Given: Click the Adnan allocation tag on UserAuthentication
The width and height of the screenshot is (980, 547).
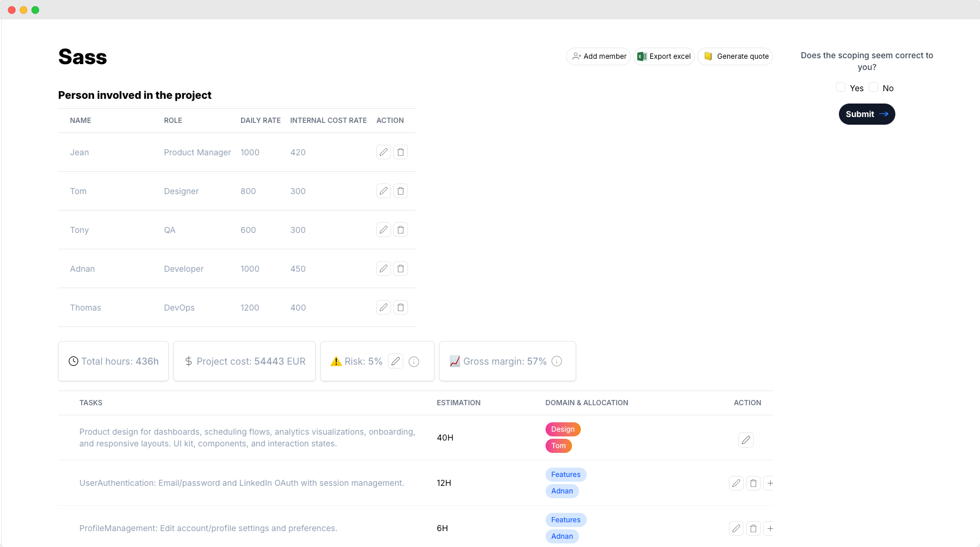Looking at the screenshot, I should coord(562,491).
